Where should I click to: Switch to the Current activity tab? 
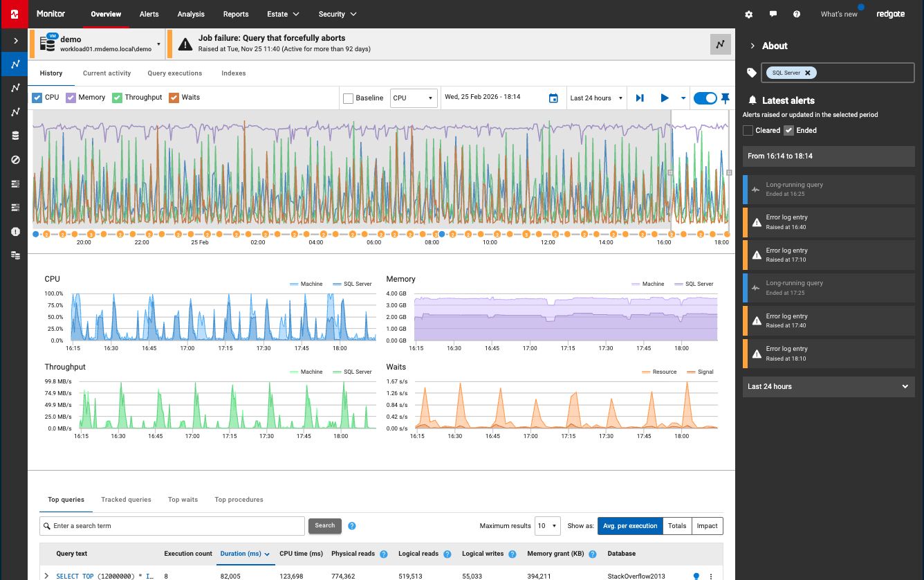107,73
